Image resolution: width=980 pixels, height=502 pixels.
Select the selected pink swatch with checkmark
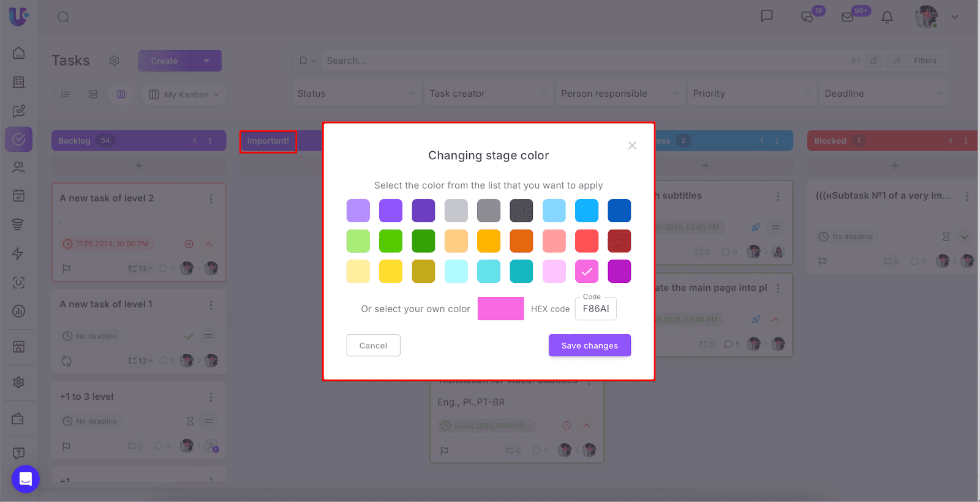point(586,271)
